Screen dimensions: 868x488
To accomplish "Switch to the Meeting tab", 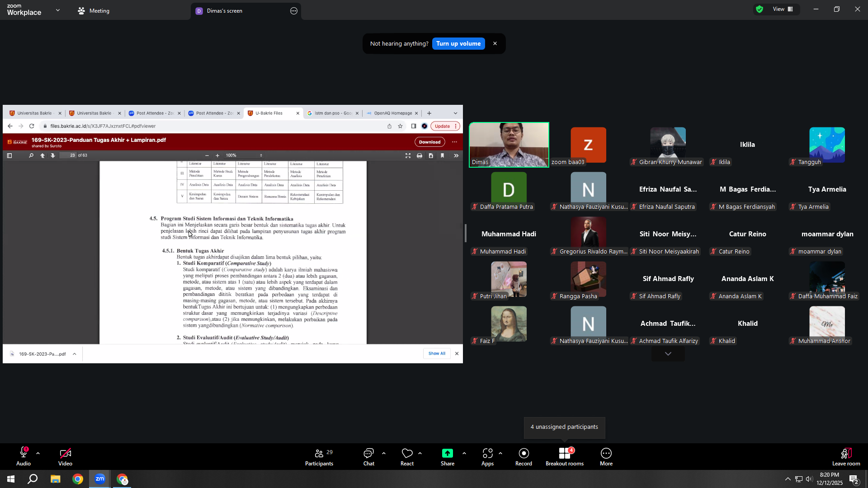I will pos(94,11).
